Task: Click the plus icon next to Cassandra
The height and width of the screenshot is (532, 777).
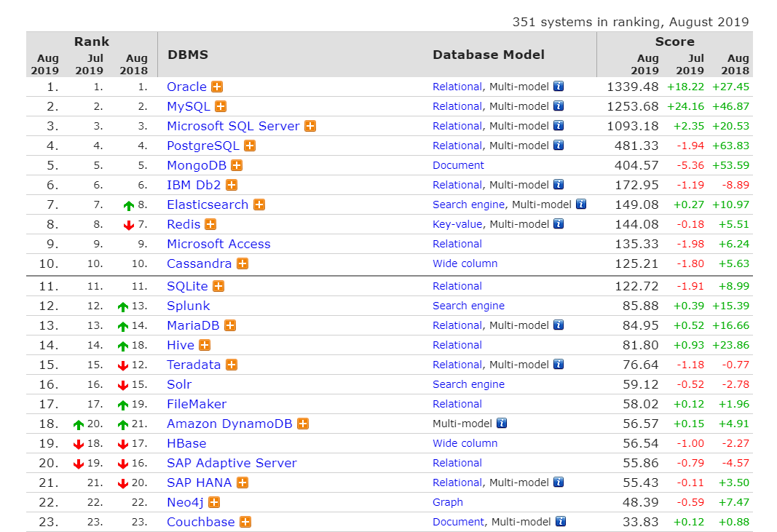Action: pyautogui.click(x=243, y=263)
